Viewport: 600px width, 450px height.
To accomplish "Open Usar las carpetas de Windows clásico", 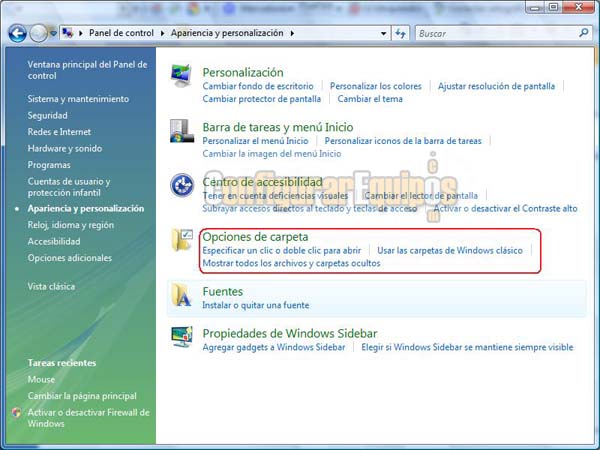I will click(x=450, y=251).
